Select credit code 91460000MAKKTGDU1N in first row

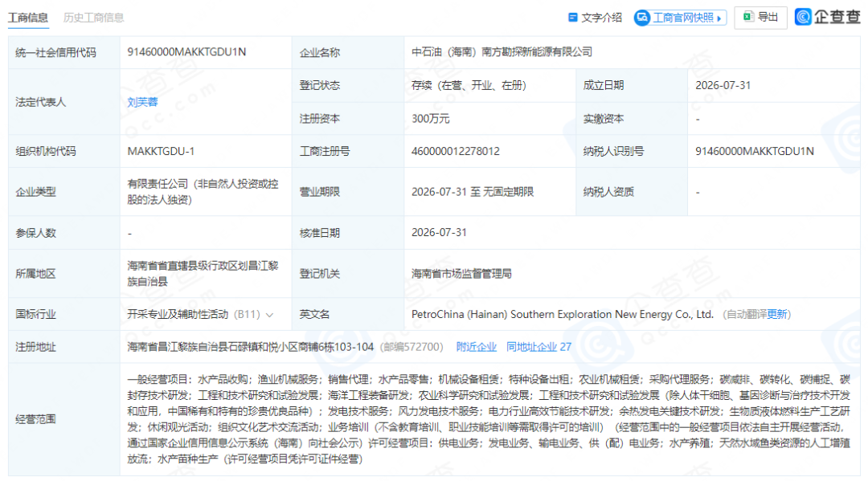click(186, 52)
